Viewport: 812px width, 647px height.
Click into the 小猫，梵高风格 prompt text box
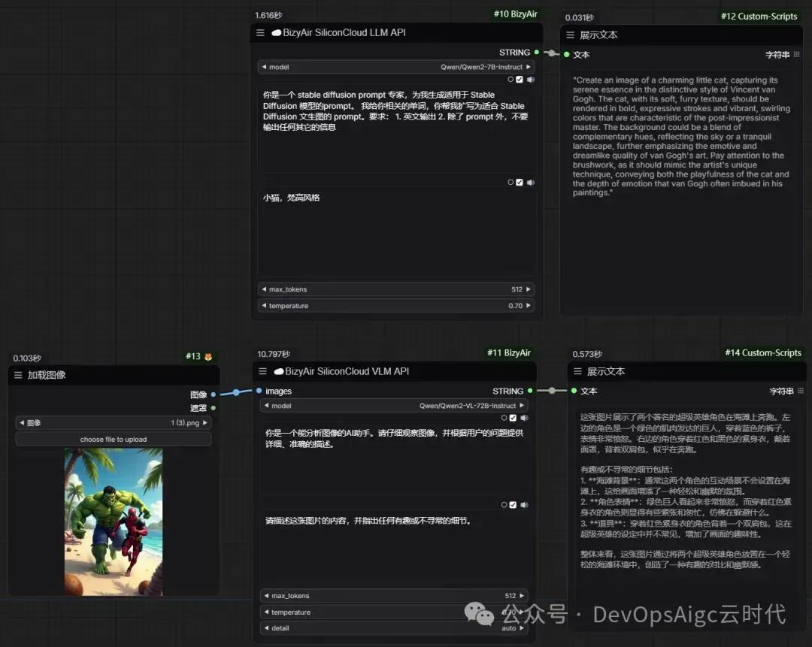click(x=396, y=233)
